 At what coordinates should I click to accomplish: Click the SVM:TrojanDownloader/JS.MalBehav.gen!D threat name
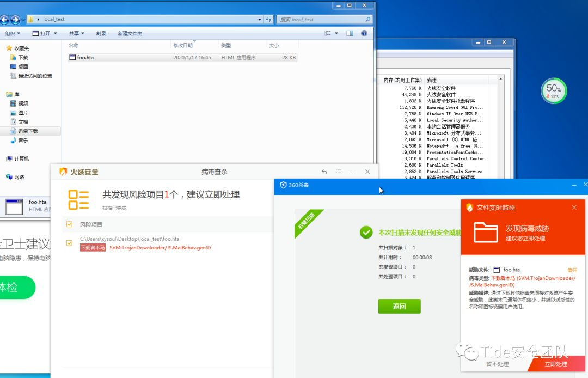(x=160, y=247)
